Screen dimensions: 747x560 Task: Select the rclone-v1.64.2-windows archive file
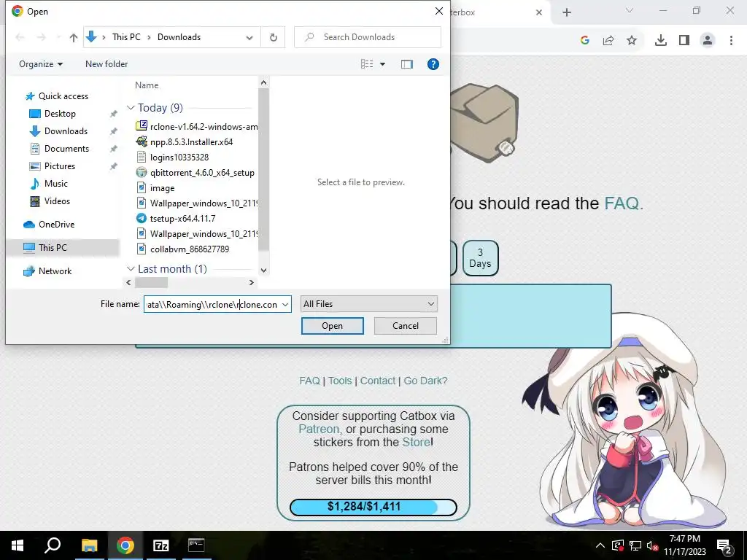tap(196, 127)
